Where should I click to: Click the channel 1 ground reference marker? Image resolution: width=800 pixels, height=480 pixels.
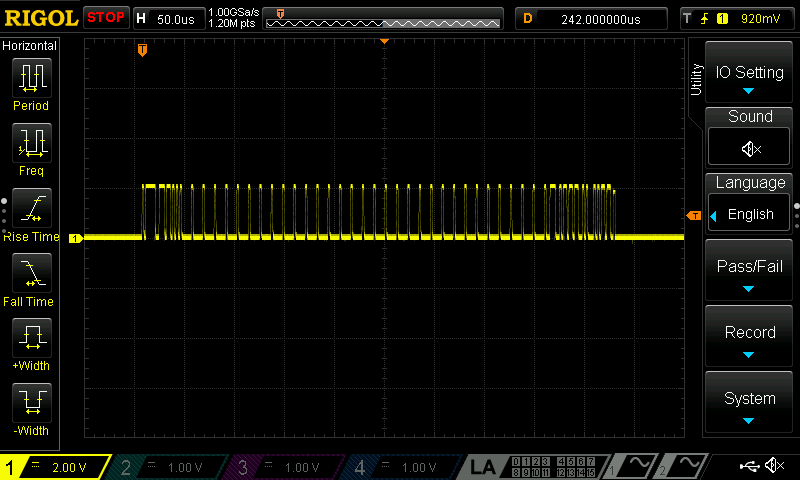click(76, 238)
